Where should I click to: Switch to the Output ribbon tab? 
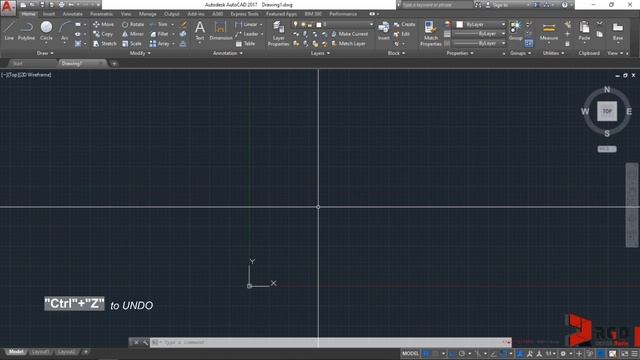tap(171, 14)
